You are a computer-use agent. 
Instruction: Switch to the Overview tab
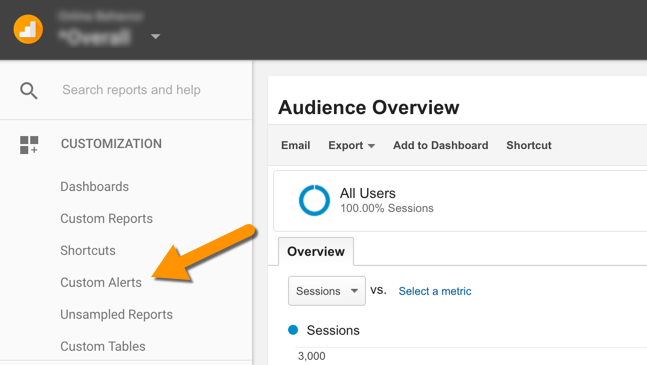[316, 252]
